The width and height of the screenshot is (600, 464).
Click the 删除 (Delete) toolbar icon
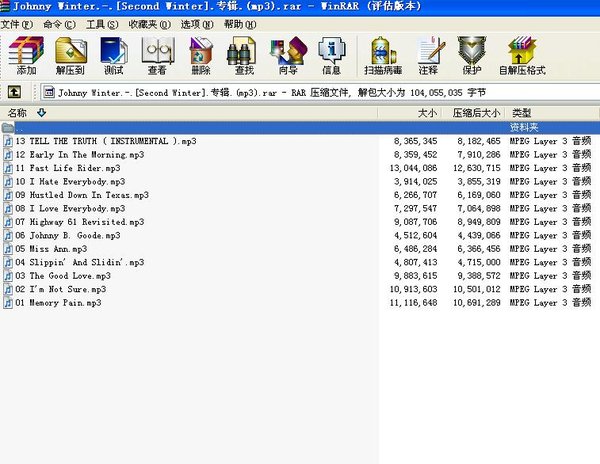[201, 55]
